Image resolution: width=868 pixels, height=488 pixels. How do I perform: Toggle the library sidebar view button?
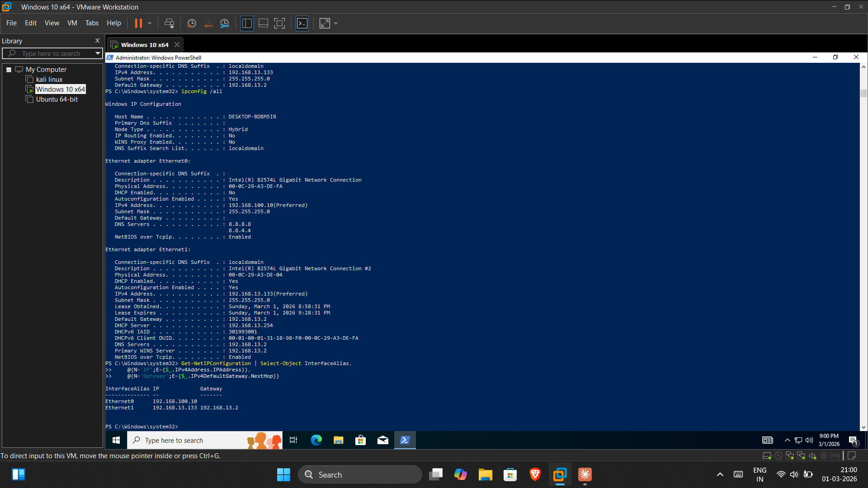tap(247, 23)
